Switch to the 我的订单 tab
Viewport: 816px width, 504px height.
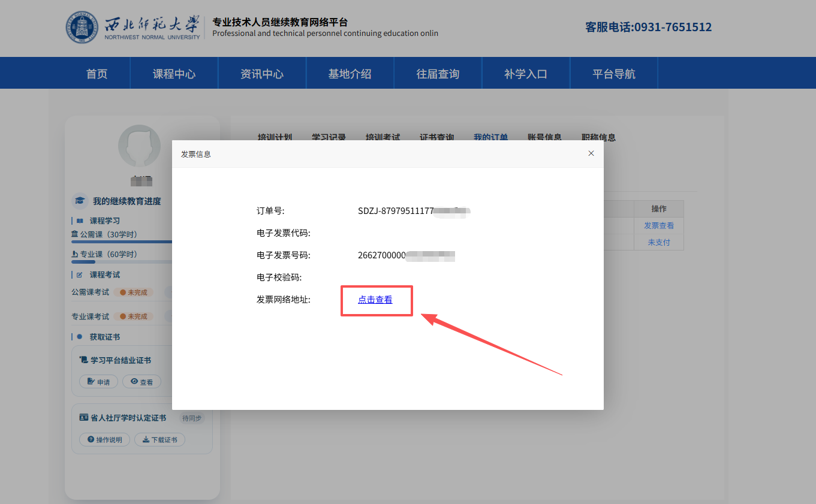[490, 137]
